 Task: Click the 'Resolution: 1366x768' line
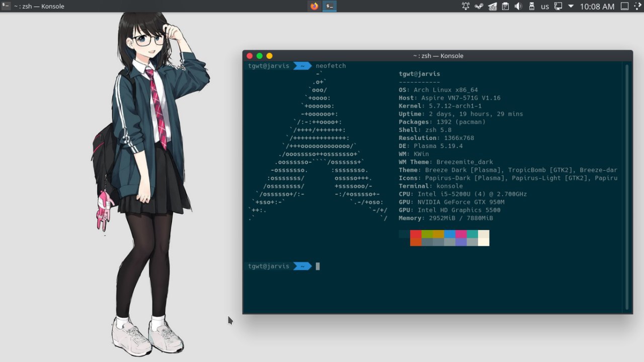coord(437,138)
